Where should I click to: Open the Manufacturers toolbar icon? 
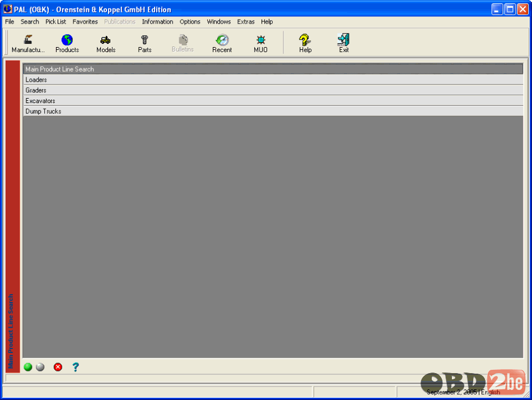pyautogui.click(x=28, y=44)
